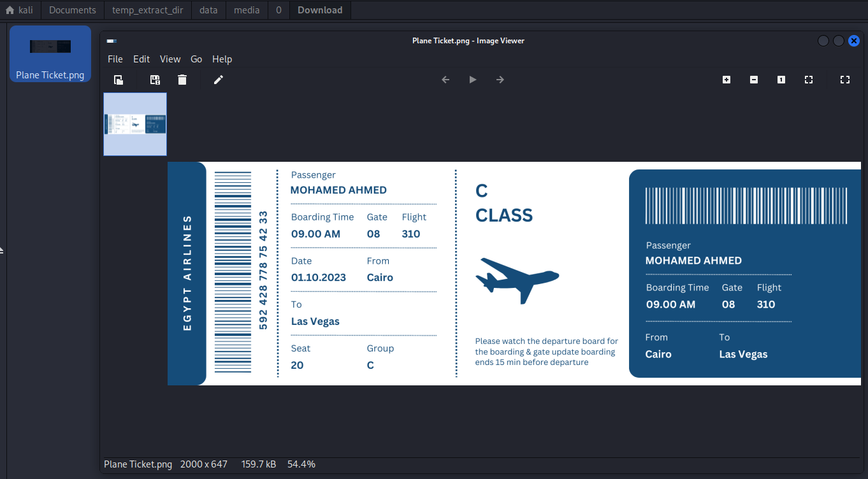Image resolution: width=868 pixels, height=479 pixels.
Task: Click the date value 01.10.2023
Action: (319, 278)
